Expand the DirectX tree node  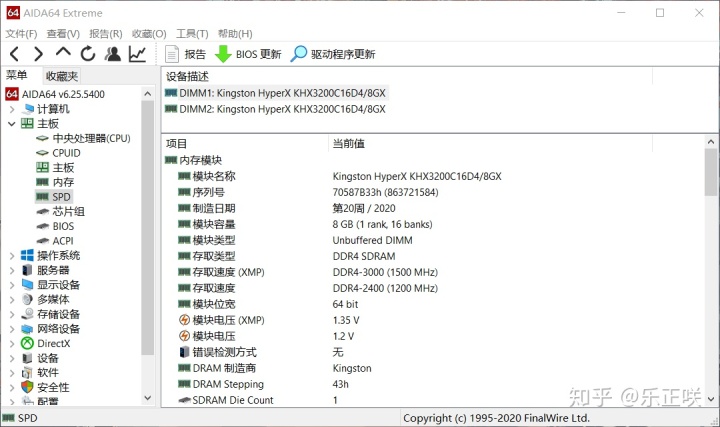point(12,343)
